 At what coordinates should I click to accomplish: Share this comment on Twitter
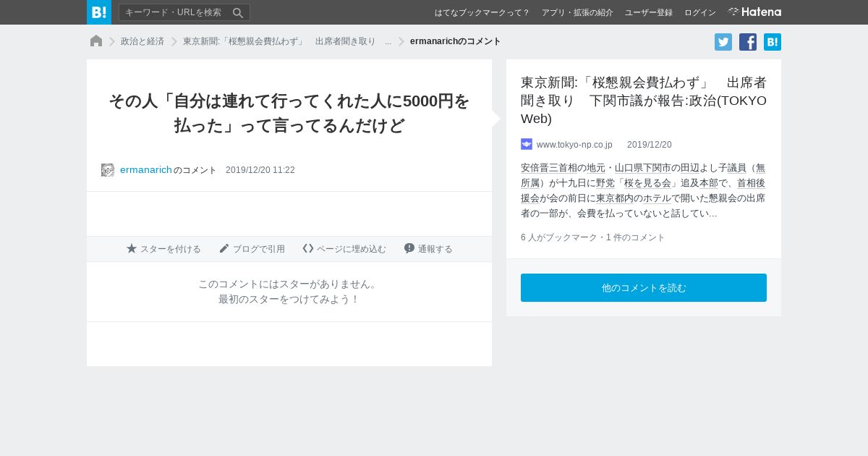coord(723,42)
